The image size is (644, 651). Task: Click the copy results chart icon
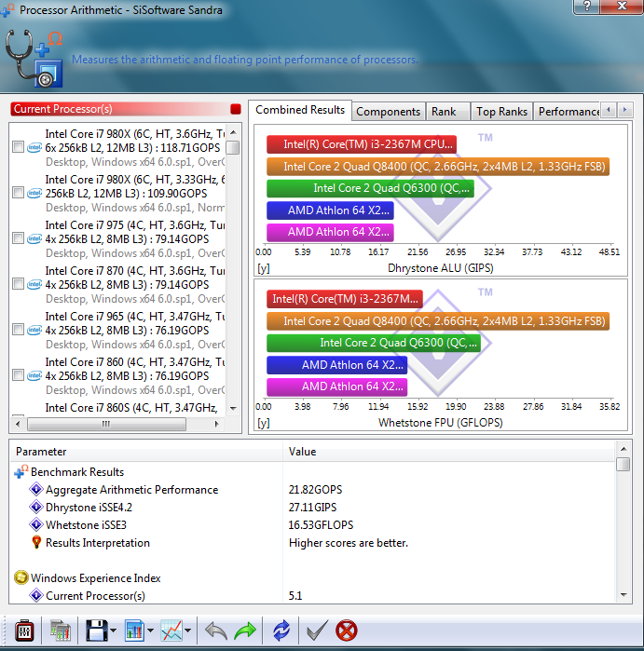pyautogui.click(x=61, y=631)
